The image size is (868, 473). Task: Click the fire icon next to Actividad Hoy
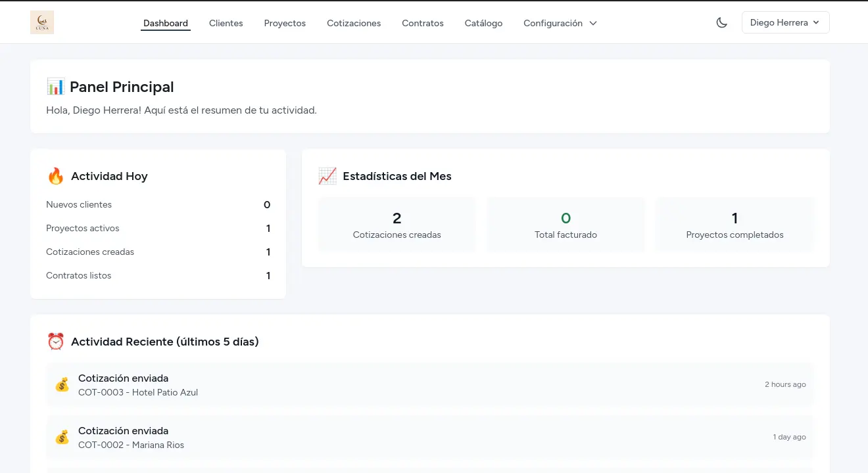(55, 176)
